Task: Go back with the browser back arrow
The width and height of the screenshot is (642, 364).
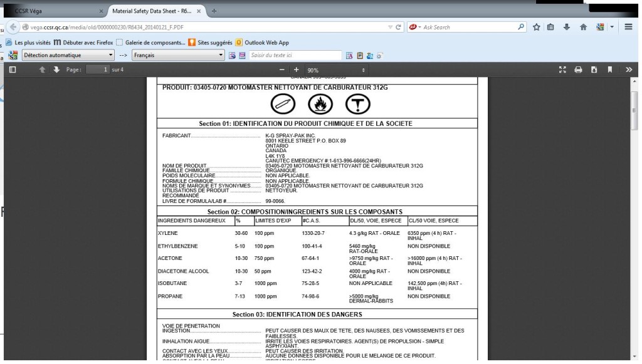Action: click(x=13, y=27)
